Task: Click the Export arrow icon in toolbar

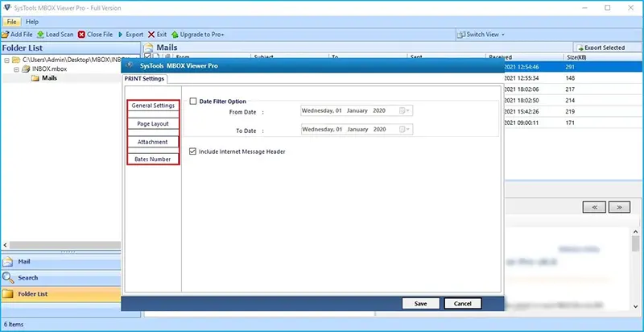Action: tap(121, 35)
